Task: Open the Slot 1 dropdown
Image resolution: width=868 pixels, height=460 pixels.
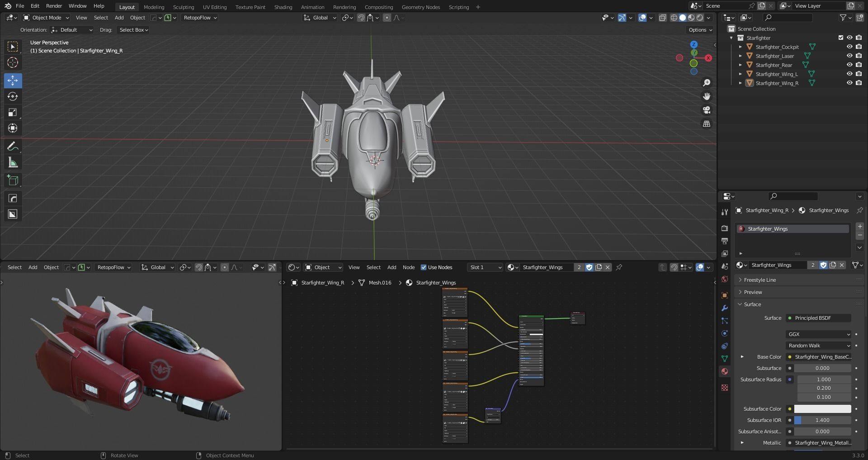Action: [486, 267]
